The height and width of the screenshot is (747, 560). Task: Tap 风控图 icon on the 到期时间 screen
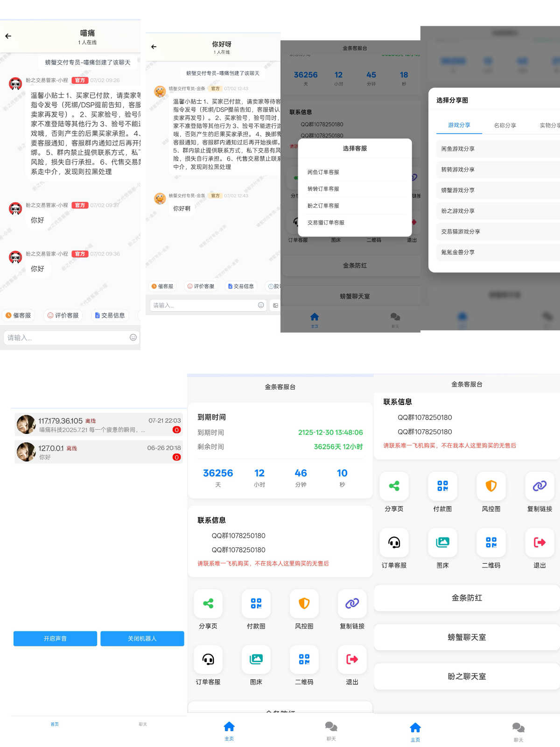coord(304,603)
